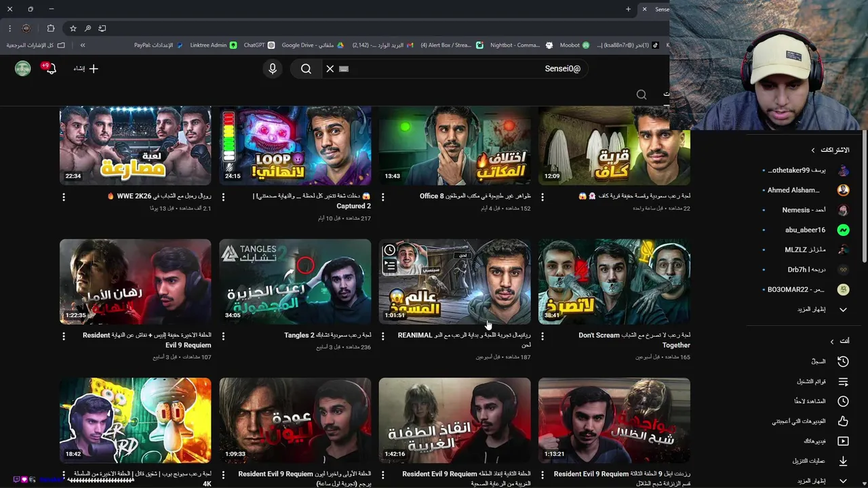Open the أنت (You) heading chevron
868x488 pixels.
pyautogui.click(x=832, y=341)
